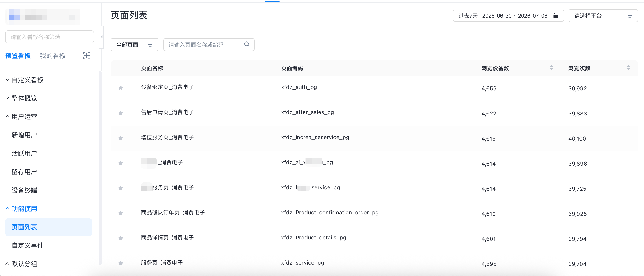Click the 页面名称 column header
This screenshot has height=276, width=644.
click(152, 68)
